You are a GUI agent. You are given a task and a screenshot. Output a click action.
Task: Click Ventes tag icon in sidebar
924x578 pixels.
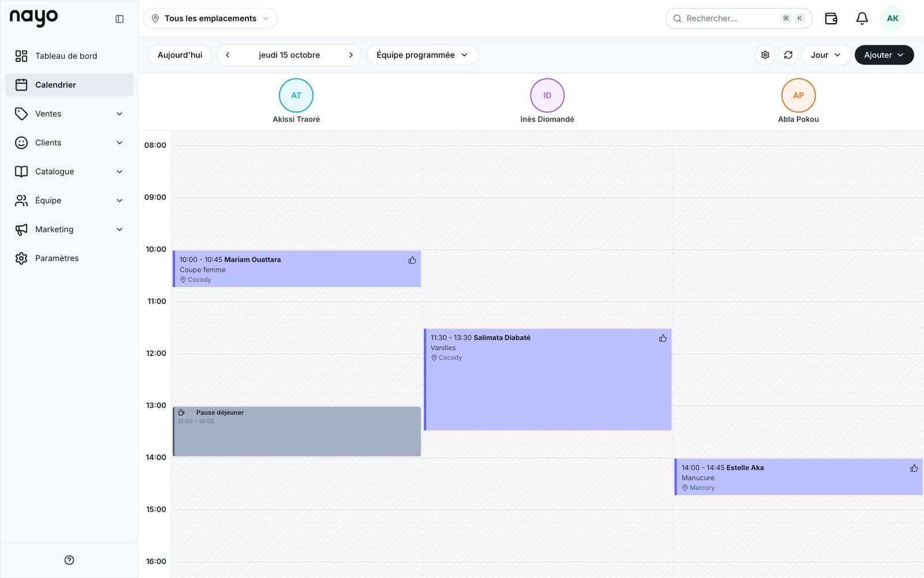click(x=21, y=114)
